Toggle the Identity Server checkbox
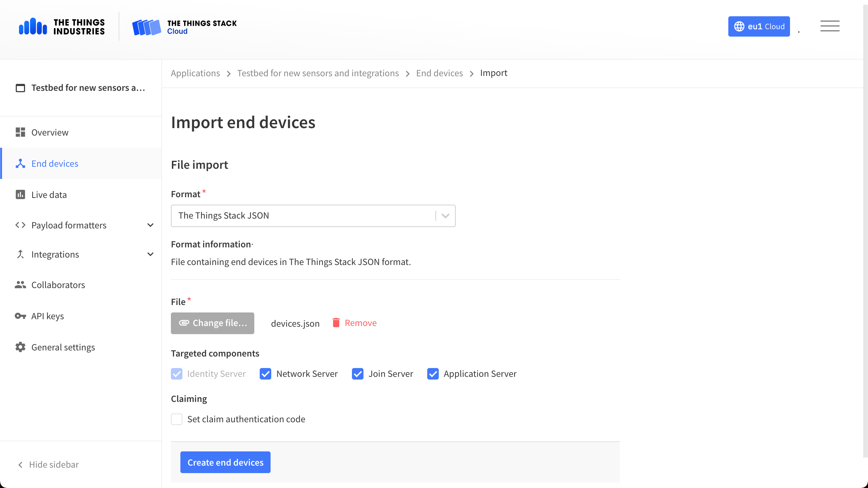Screen dimensions: 868x488 pos(177,374)
